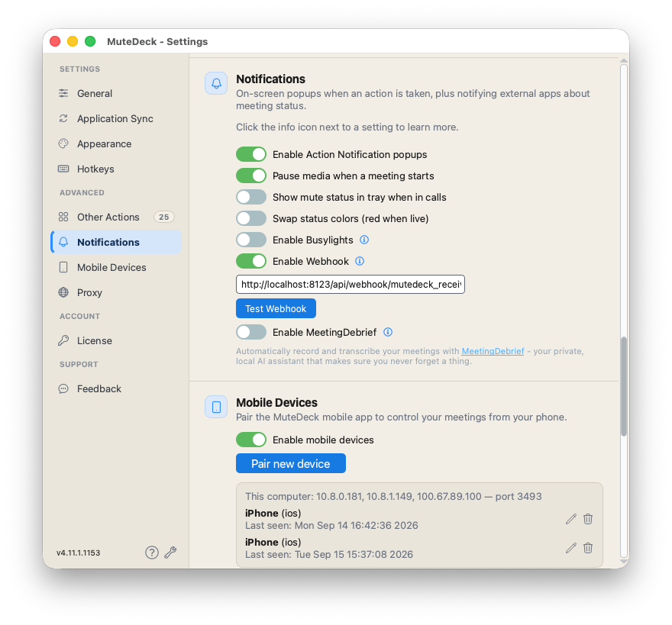Click the Other Actions grid icon

click(63, 217)
